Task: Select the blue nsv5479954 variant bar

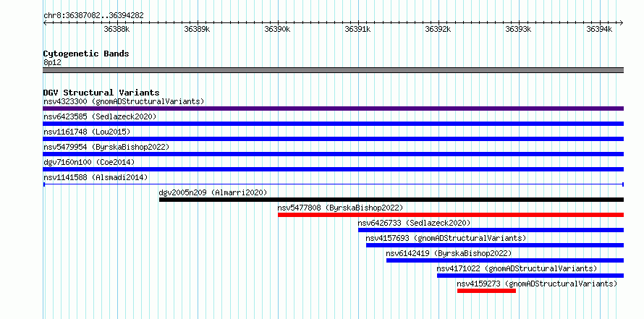Action: click(x=333, y=154)
